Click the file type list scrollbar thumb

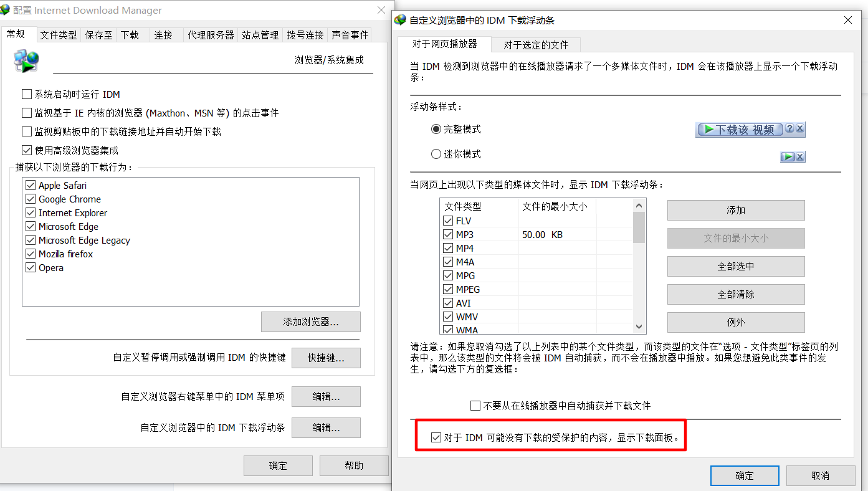coord(639,227)
